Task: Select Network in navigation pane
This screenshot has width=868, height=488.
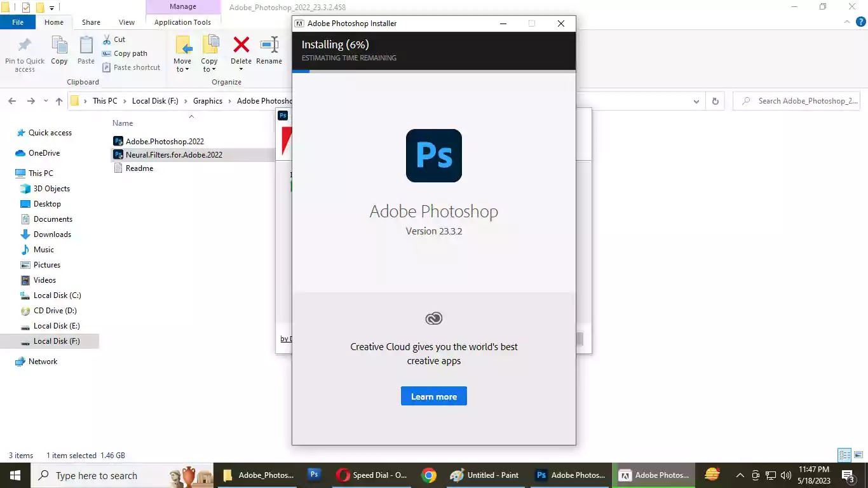Action: click(43, 362)
